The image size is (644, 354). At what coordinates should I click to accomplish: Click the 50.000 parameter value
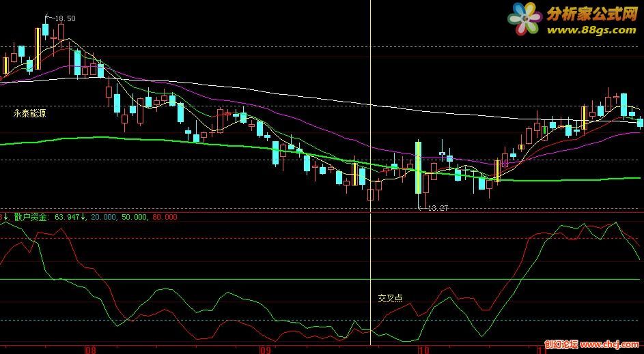(x=134, y=217)
